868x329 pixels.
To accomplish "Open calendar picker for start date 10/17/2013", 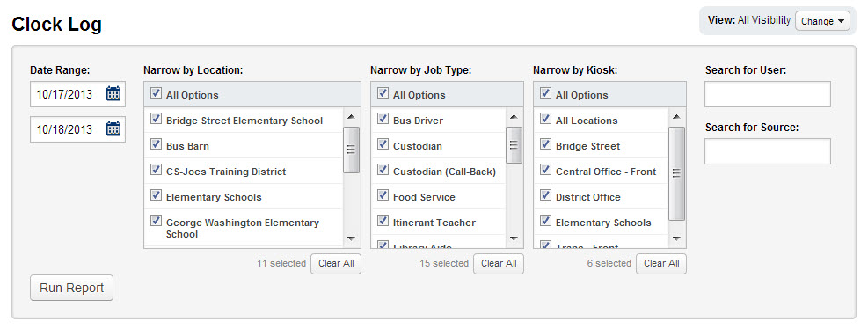I will [113, 93].
